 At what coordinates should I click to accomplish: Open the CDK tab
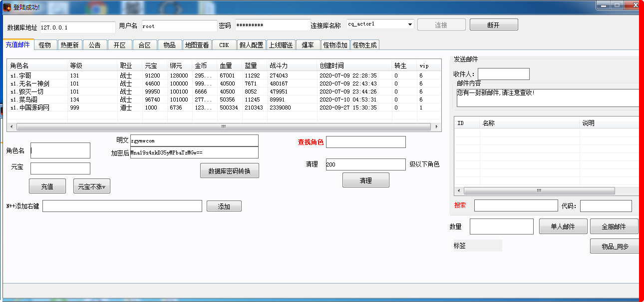(x=224, y=45)
